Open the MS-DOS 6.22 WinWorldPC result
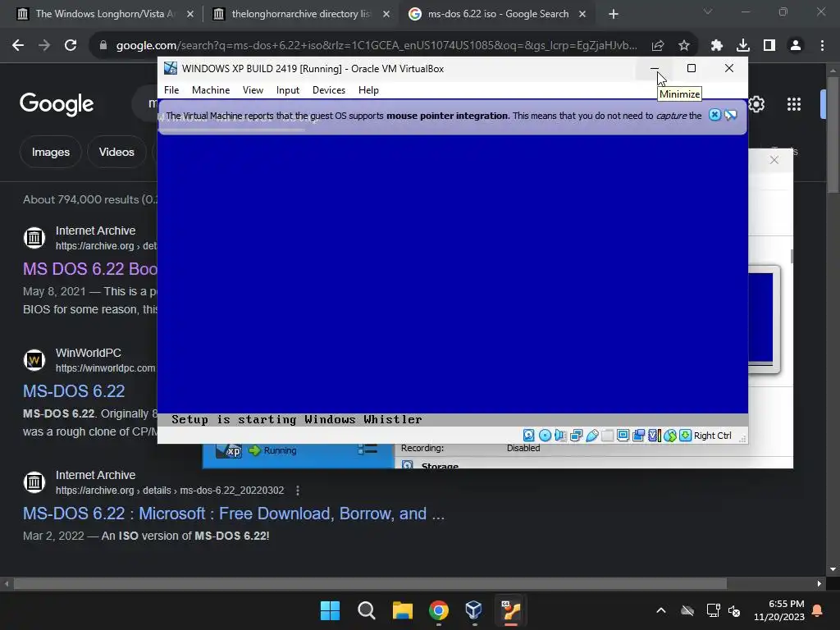Image resolution: width=840 pixels, height=630 pixels. [x=74, y=391]
